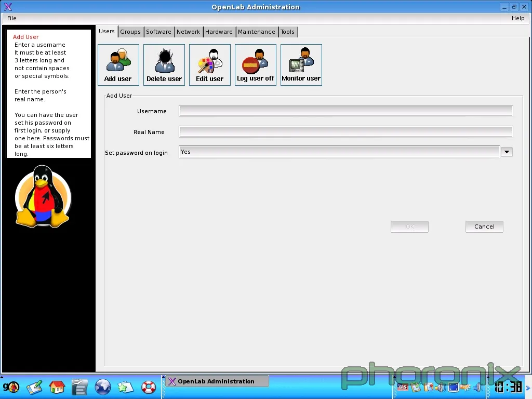The height and width of the screenshot is (399, 532).
Task: Click the panel hide arrow beside the clock
Action: [528, 388]
